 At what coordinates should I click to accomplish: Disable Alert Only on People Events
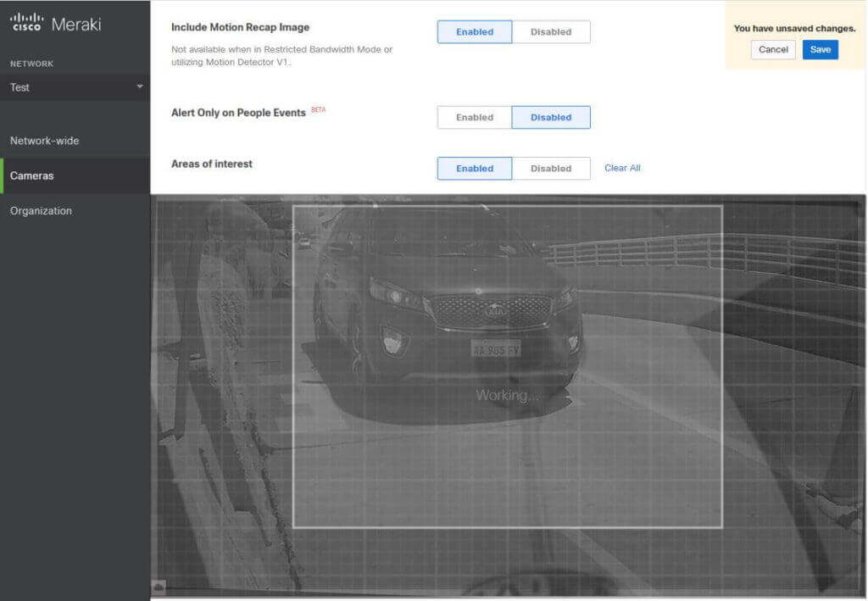coord(551,117)
